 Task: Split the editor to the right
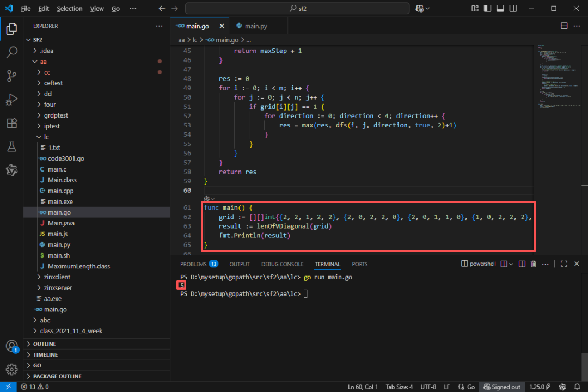[564, 26]
